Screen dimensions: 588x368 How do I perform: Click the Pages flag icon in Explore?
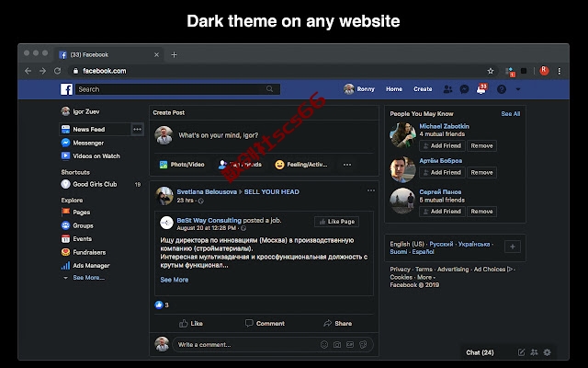pos(65,212)
